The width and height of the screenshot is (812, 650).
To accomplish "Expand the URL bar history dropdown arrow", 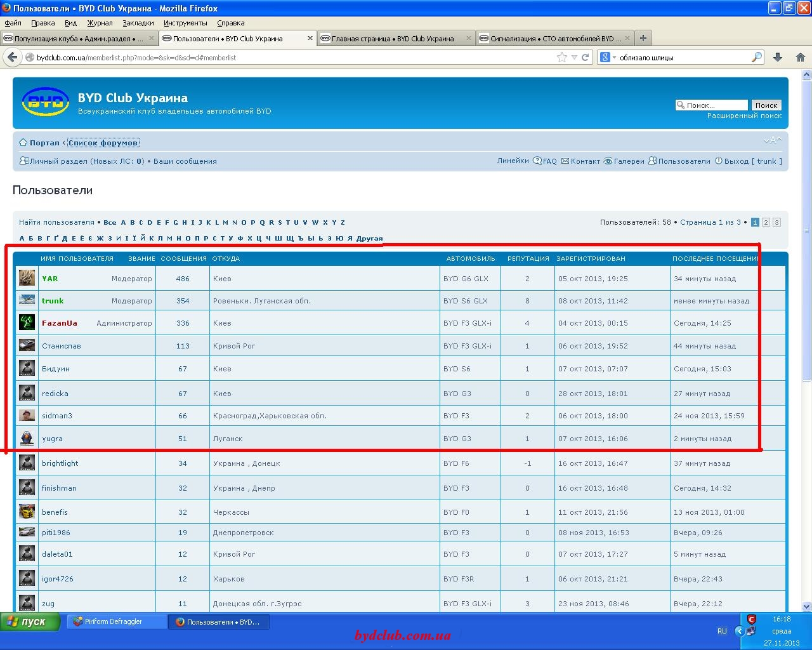I will point(574,57).
